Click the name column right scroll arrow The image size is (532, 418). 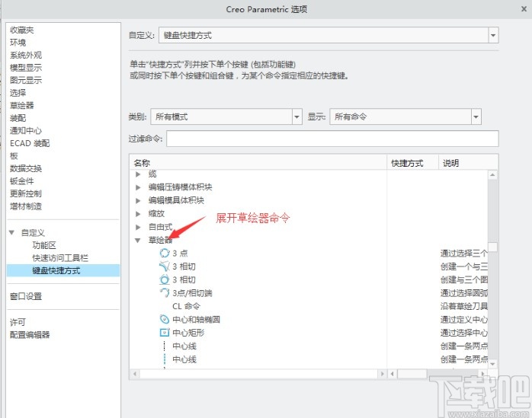[x=382, y=374]
